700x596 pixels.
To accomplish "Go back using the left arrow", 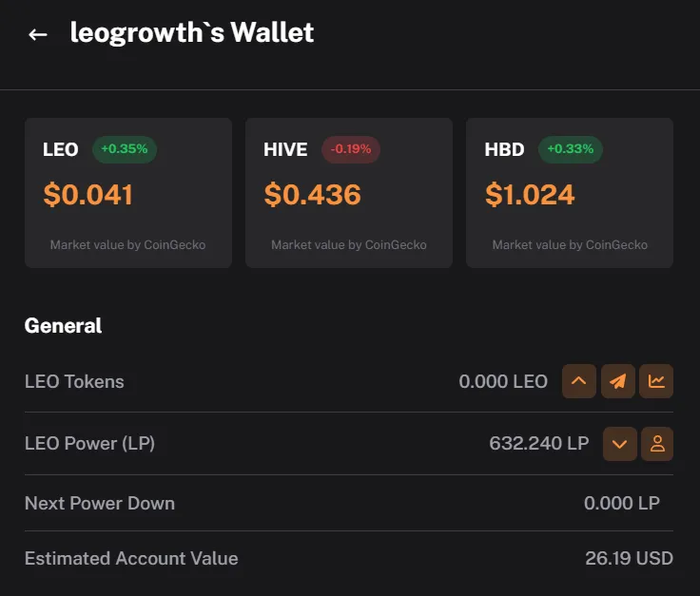I will (x=38, y=34).
